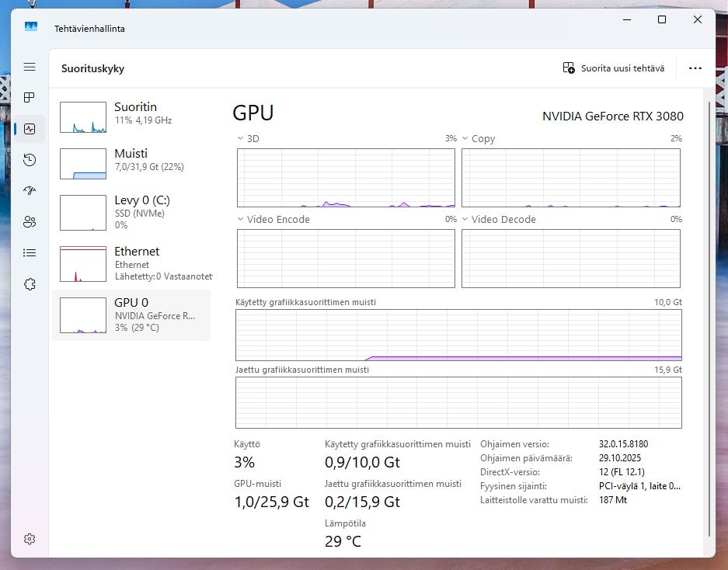Click the dedicated memory value '0,9/10,0 Gt'

[x=362, y=462]
